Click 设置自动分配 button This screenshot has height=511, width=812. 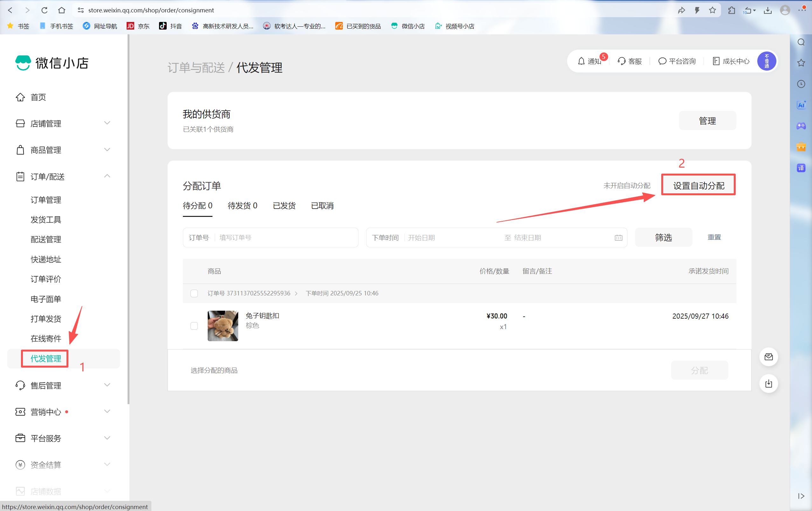698,185
